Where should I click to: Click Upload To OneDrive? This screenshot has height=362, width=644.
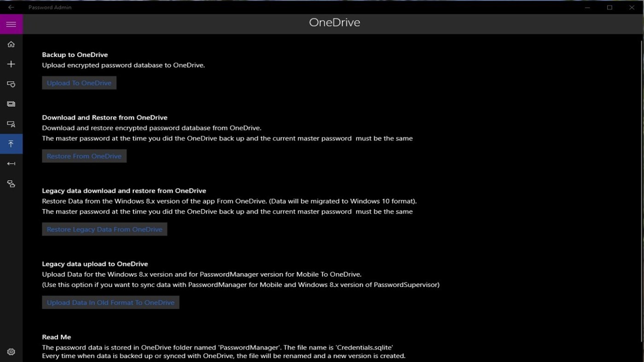coord(79,83)
